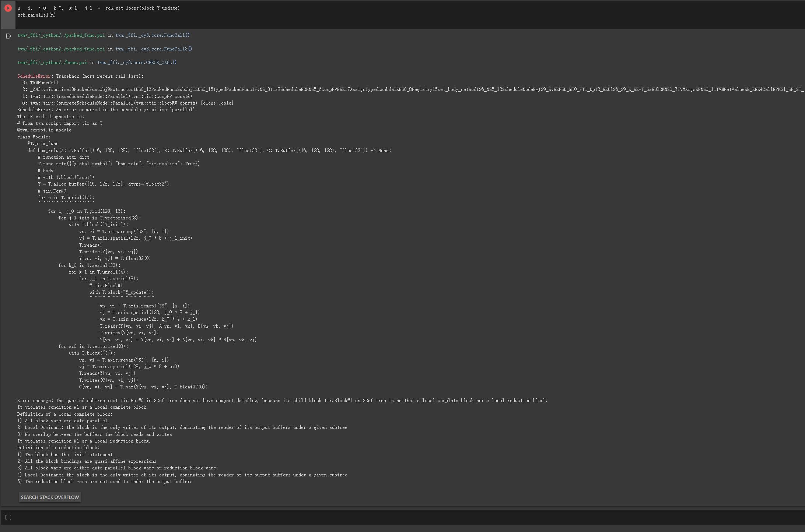Run the sch.parallel(n) code cell
The height and width of the screenshot is (532, 805).
[x=8, y=8]
